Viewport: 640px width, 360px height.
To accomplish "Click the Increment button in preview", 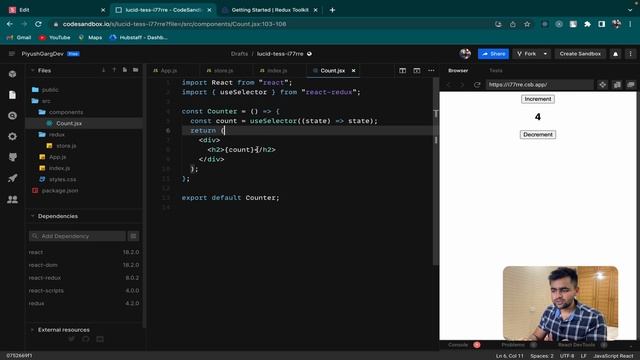I will pyautogui.click(x=538, y=99).
